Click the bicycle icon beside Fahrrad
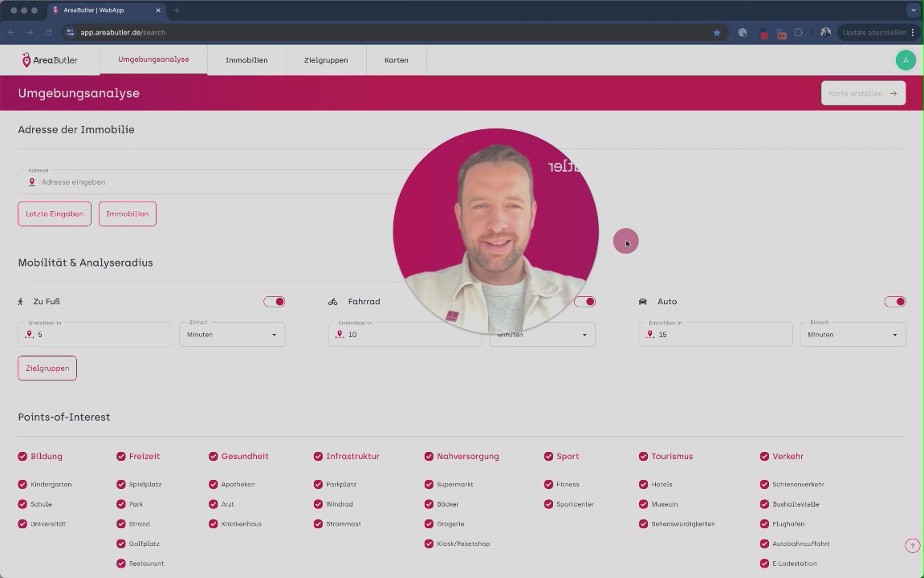This screenshot has height=578, width=924. click(333, 302)
